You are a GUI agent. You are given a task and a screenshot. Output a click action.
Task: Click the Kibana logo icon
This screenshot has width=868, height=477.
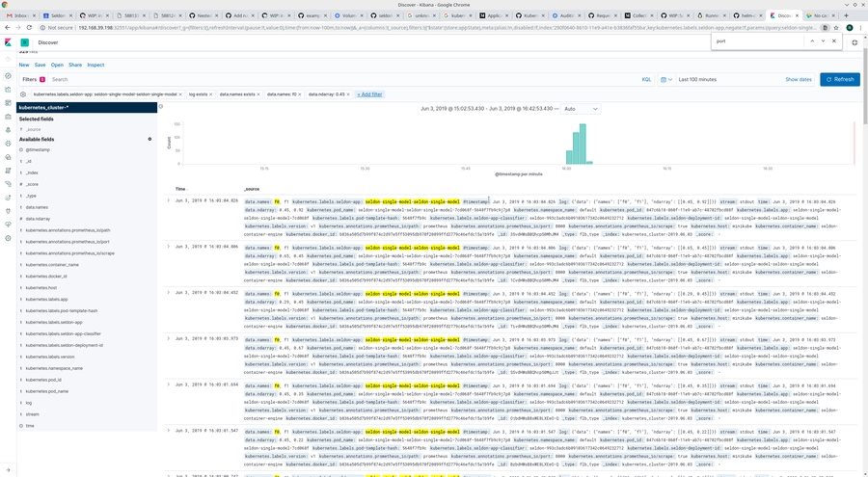7,43
